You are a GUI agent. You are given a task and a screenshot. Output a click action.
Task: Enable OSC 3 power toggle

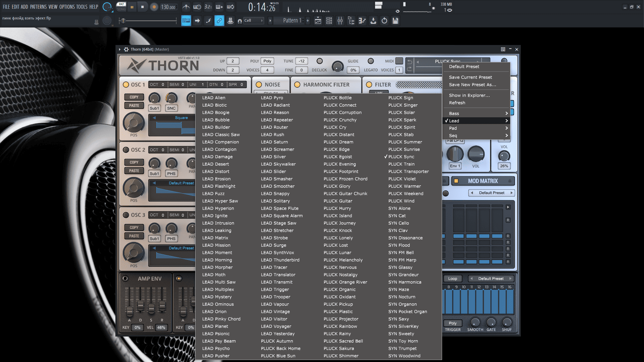click(x=126, y=215)
